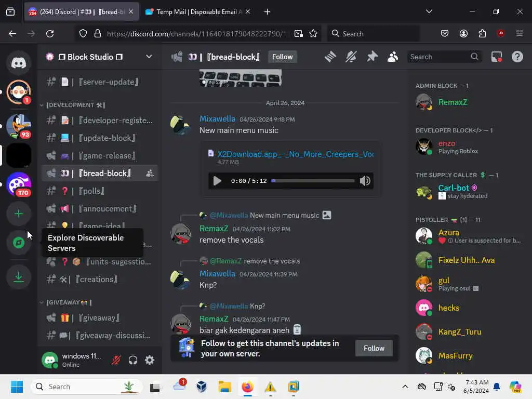The width and height of the screenshot is (532, 399).
Task: Collapse DEVELOPMENT channel category
Action: (x=75, y=105)
